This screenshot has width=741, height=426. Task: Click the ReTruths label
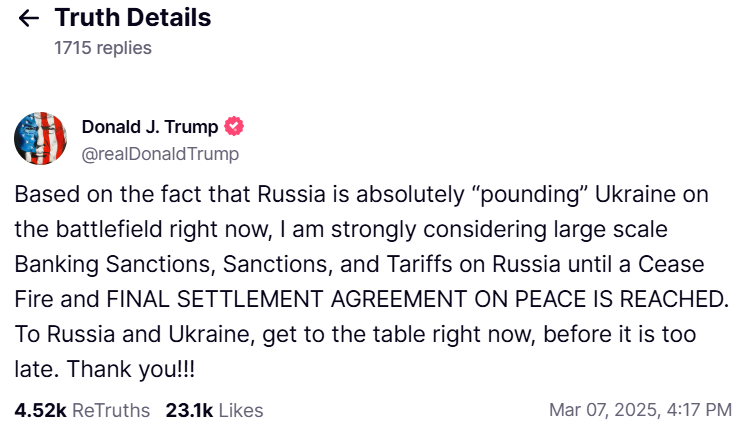coord(111,410)
